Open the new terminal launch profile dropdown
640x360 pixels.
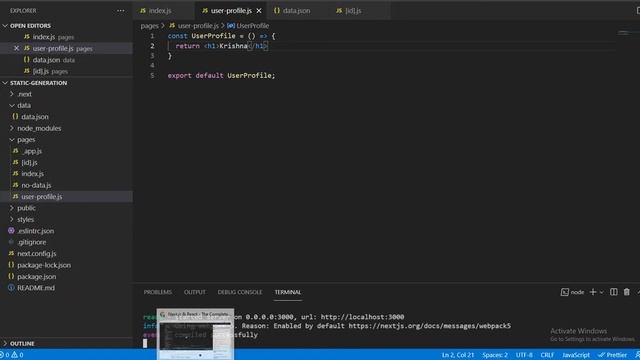pyautogui.click(x=602, y=292)
